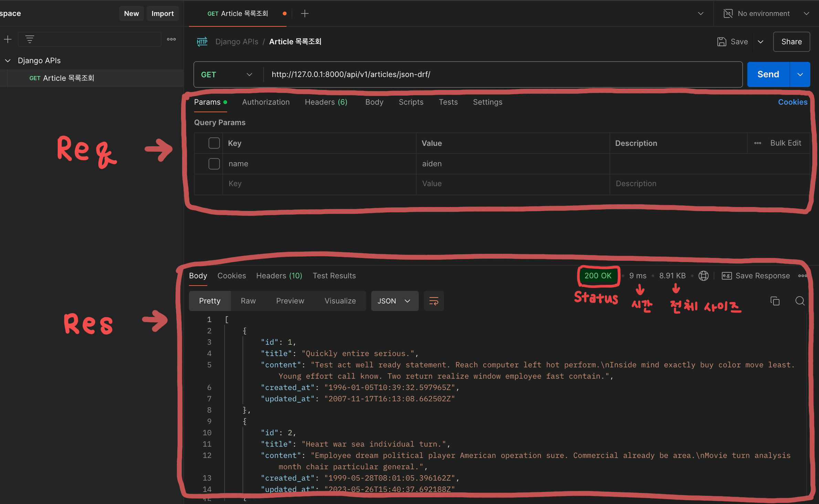The width and height of the screenshot is (819, 504).
Task: Click the sidebar filter icon
Action: click(30, 39)
